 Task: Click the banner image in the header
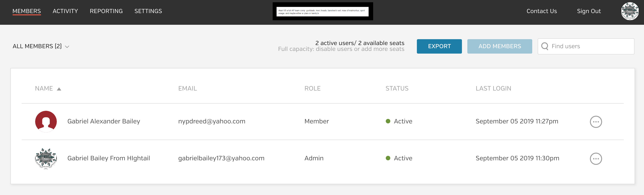322,11
